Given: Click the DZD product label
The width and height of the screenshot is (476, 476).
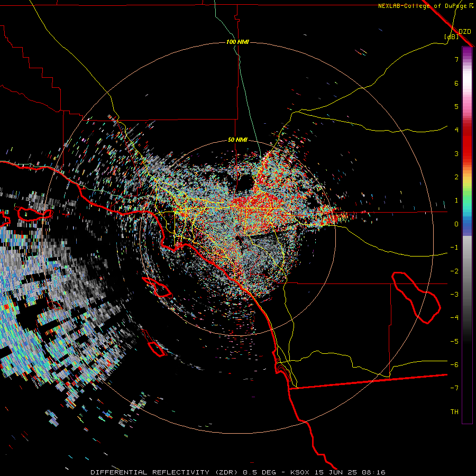Looking at the screenshot, I should (x=464, y=32).
